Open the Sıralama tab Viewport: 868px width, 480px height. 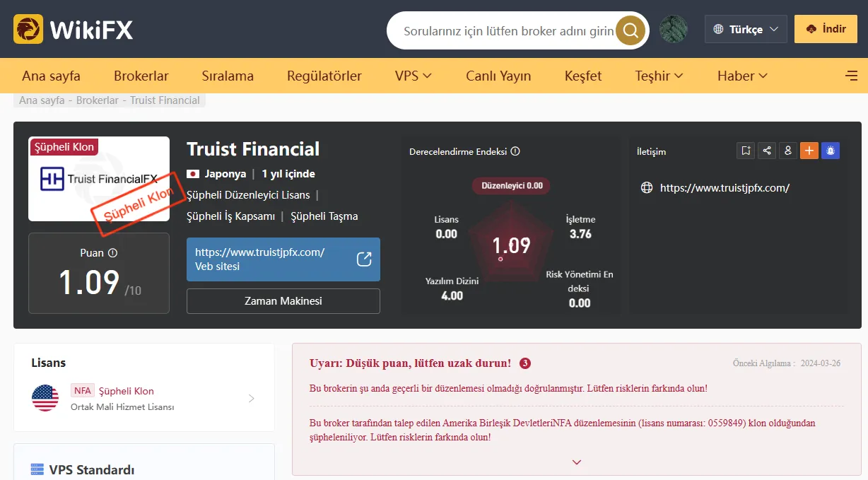[228, 76]
